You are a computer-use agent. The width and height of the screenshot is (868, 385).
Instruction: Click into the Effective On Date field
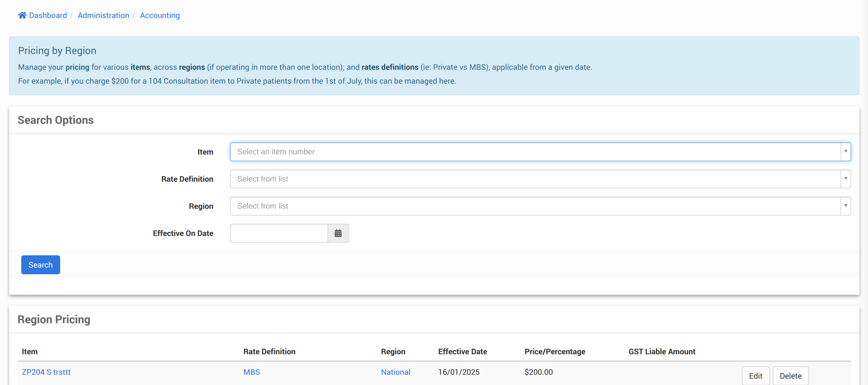(279, 233)
